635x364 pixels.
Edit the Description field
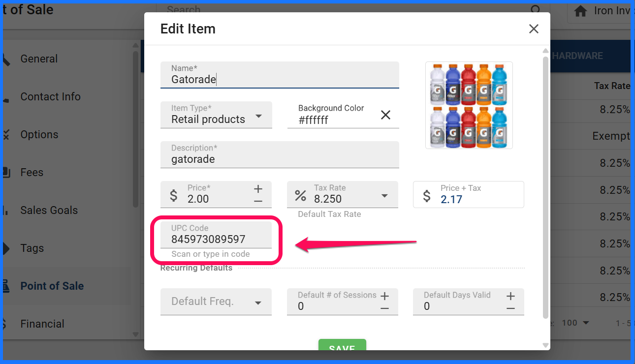pos(280,154)
